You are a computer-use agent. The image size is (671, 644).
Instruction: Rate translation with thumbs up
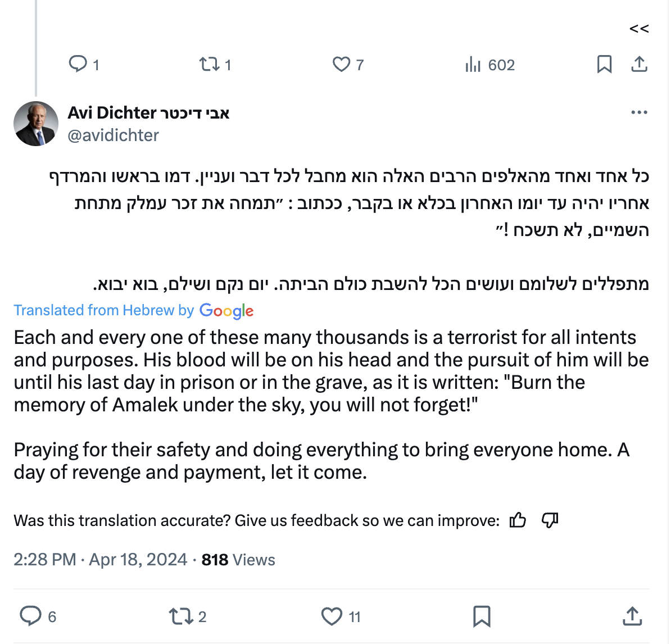(518, 520)
